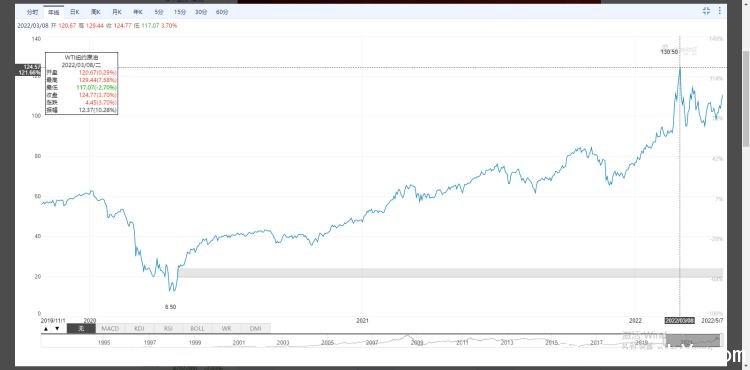This screenshot has width=750, height=370.
Task: Click 2005 on the overview timeline
Action: pyautogui.click(x=328, y=343)
